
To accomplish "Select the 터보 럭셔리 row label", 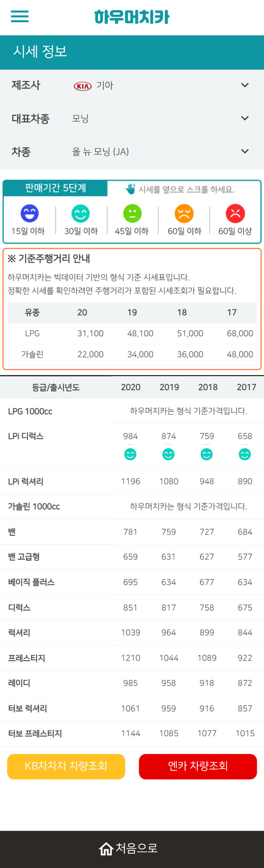I will tap(27, 708).
